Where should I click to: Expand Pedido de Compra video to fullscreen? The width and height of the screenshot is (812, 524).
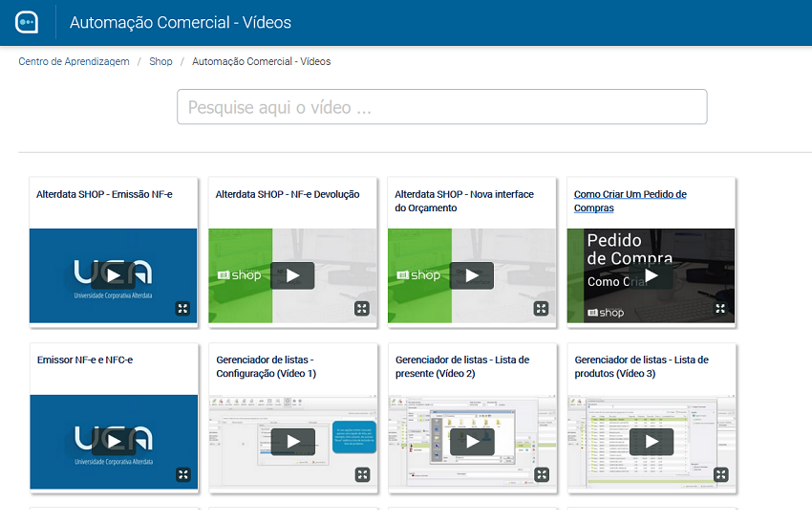[720, 309]
